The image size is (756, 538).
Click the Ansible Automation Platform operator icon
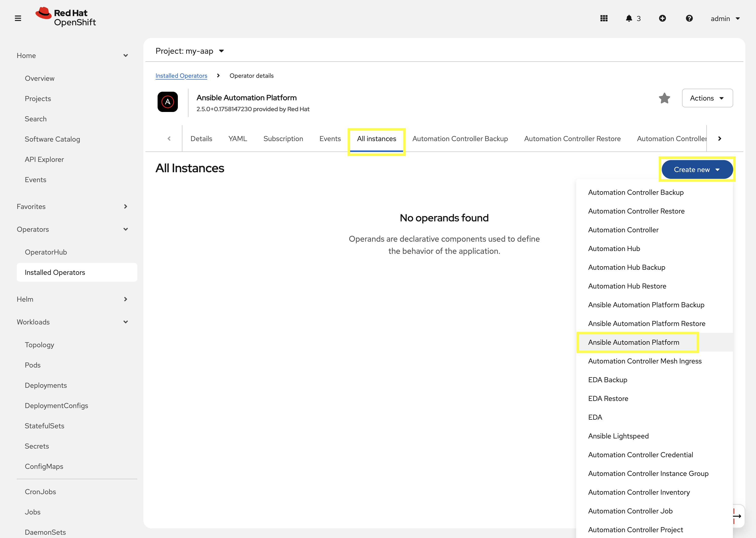pyautogui.click(x=167, y=102)
